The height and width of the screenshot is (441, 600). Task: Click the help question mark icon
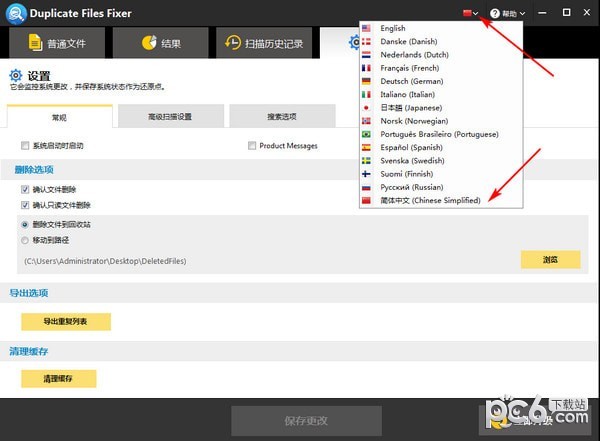click(x=495, y=13)
